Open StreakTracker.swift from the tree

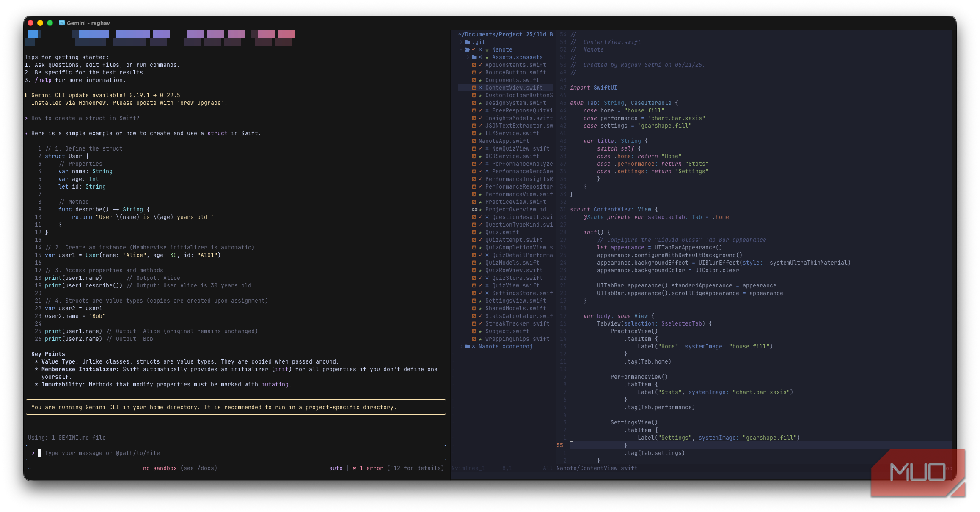[517, 324]
